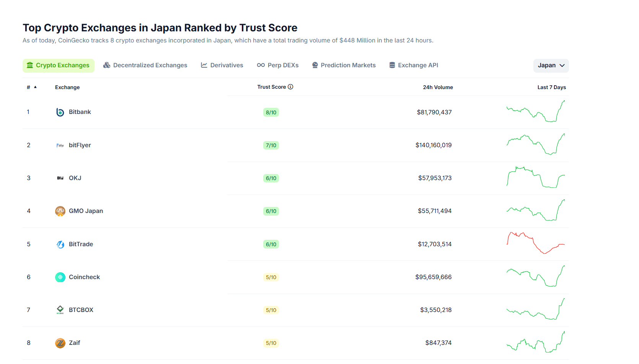639x364 pixels.
Task: Click the GMO Japan logo icon
Action: (x=60, y=211)
